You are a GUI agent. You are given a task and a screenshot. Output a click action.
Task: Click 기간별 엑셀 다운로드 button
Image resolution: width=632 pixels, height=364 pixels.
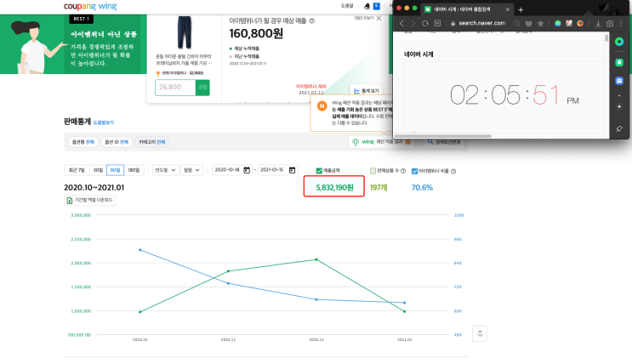point(89,200)
